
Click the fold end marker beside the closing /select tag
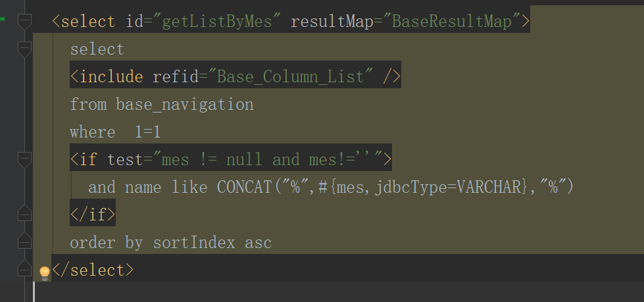click(24, 270)
